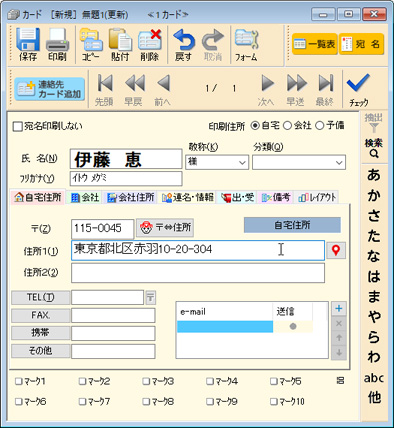Click the 住所2 address field
Viewport: 394px width, 428px height.
click(198, 273)
